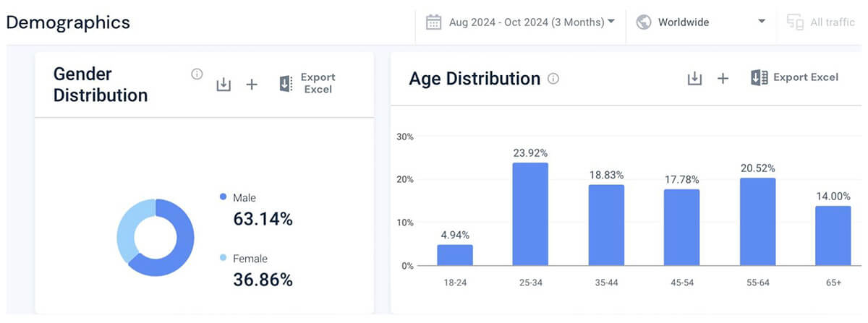Click the Female legend color dot
868x323 pixels.
coord(223,258)
